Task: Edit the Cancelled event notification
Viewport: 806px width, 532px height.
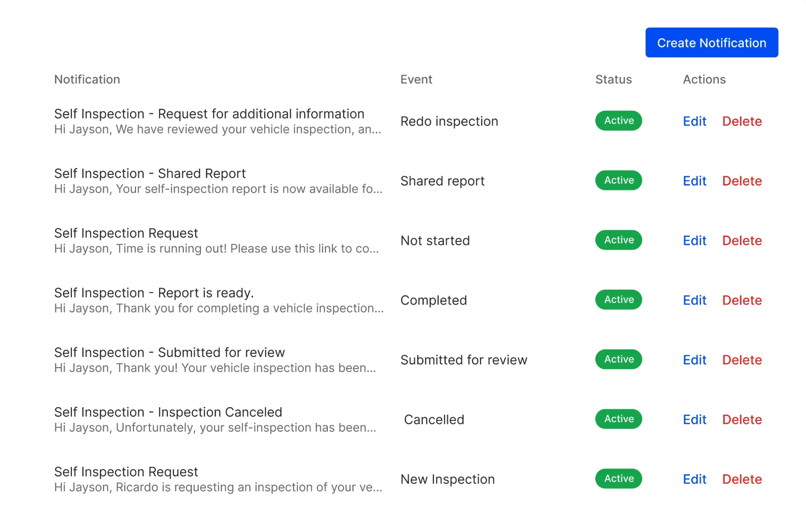Action: 695,420
